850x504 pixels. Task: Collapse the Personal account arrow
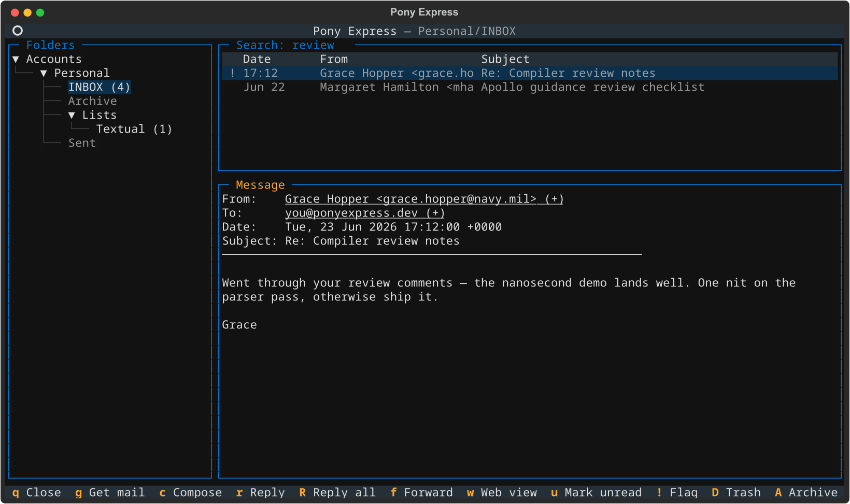click(x=44, y=74)
